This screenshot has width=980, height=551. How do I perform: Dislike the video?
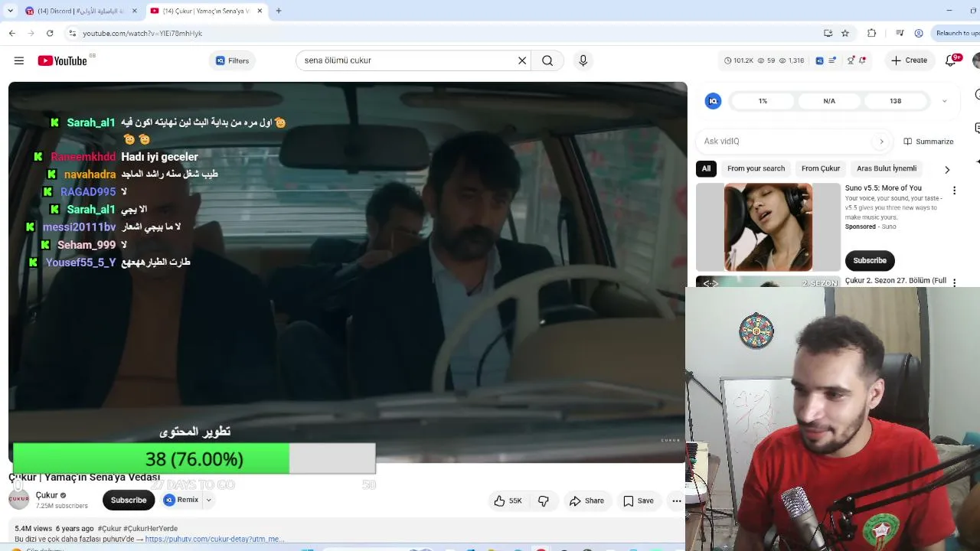544,501
